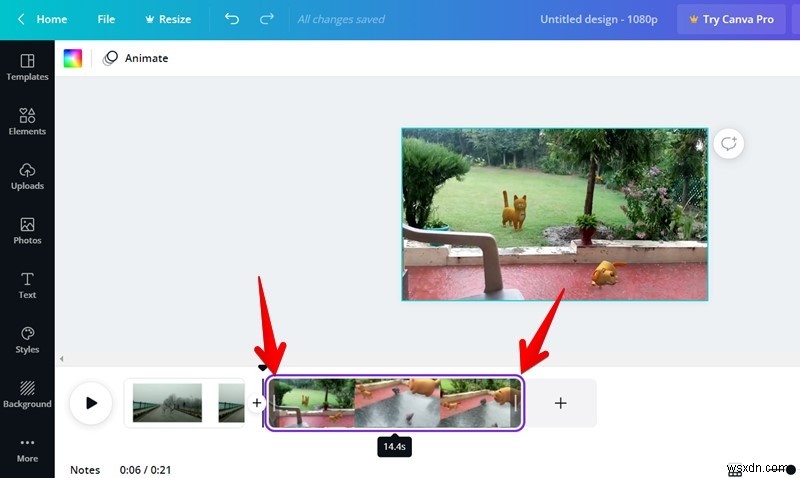Show More sidebar options

27,450
